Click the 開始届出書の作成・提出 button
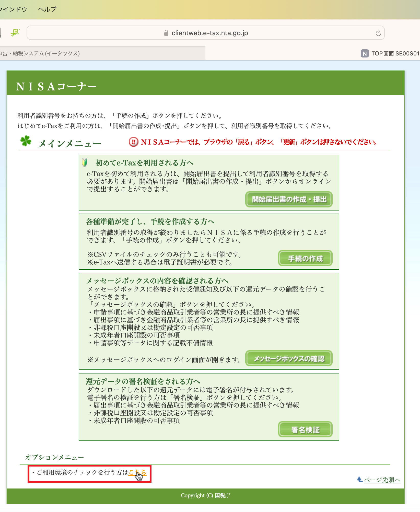Viewport: 420px width, 512px height. point(289,199)
